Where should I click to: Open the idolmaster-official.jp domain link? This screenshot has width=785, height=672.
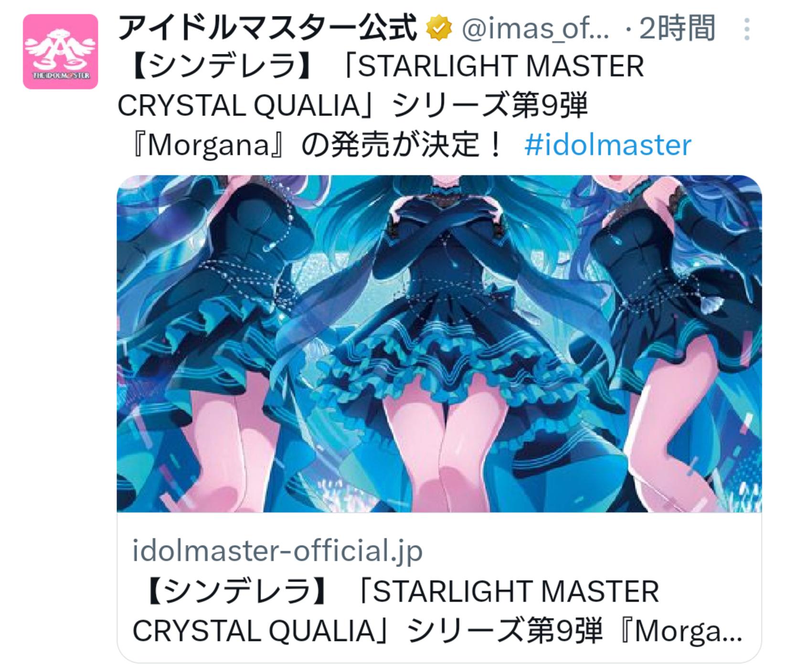tap(277, 551)
